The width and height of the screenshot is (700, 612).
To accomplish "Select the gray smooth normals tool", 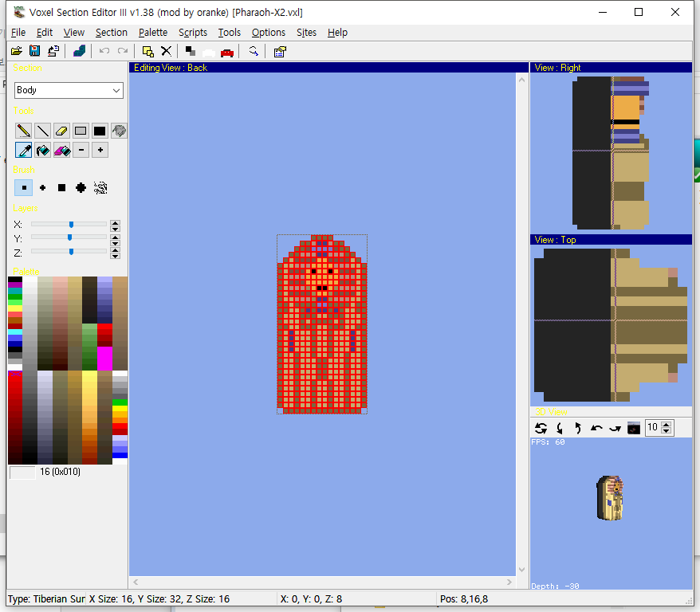I will 119,131.
